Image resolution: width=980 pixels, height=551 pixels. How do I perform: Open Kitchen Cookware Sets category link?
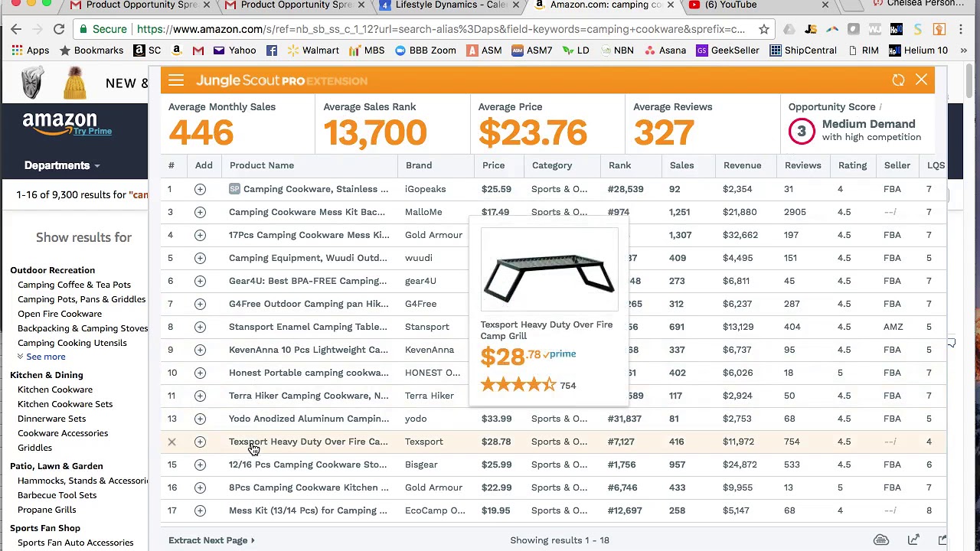65,404
